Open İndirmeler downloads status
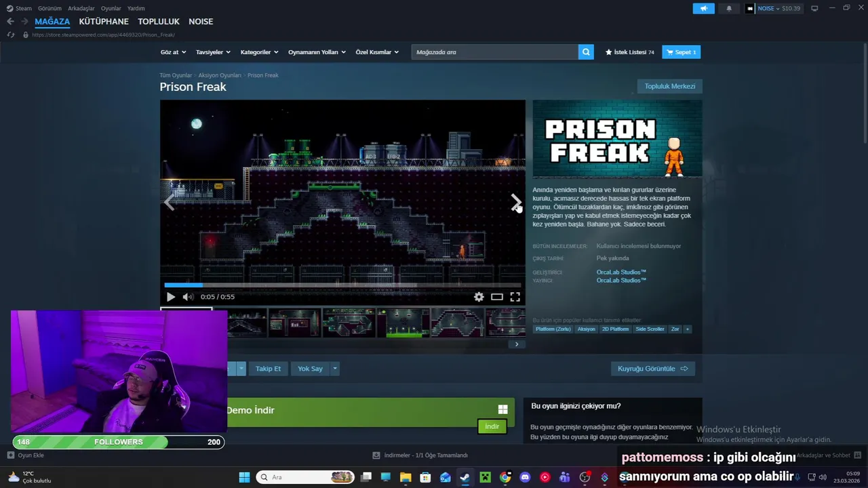This screenshot has height=488, width=868. click(x=420, y=455)
